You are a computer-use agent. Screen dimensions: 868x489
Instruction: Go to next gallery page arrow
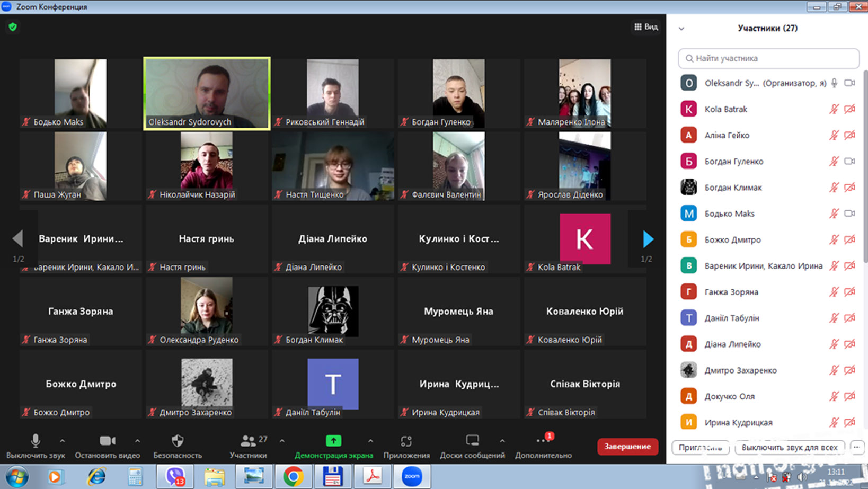pos(648,239)
